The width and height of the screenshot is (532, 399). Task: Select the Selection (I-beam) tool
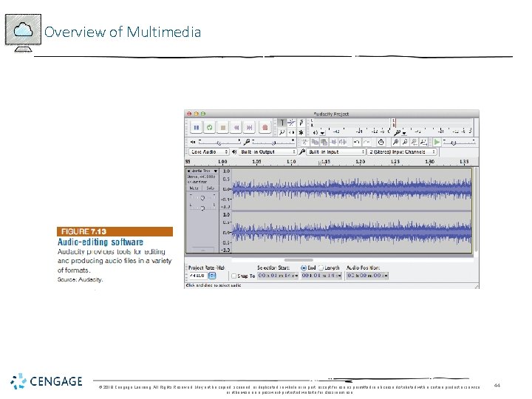pyautogui.click(x=282, y=123)
